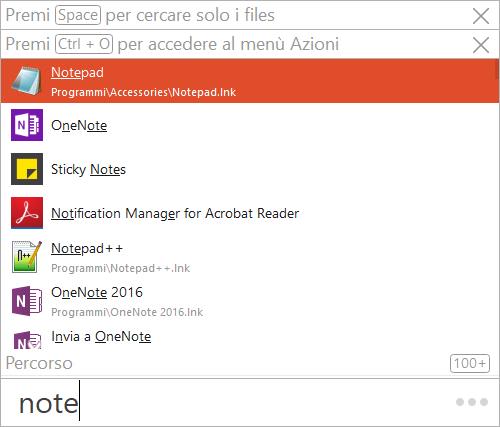Open the three-dots actions menu
Viewport: 500px width, 427px height.
click(x=472, y=402)
